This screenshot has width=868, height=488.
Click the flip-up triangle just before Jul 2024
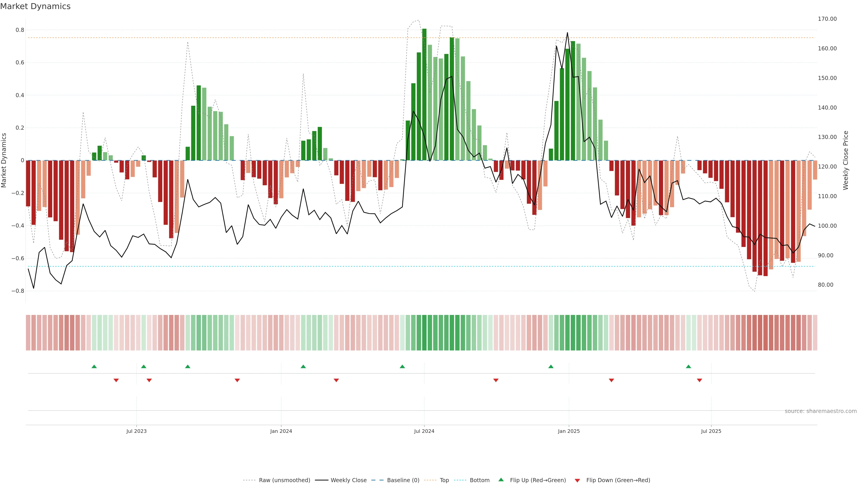[x=402, y=366]
